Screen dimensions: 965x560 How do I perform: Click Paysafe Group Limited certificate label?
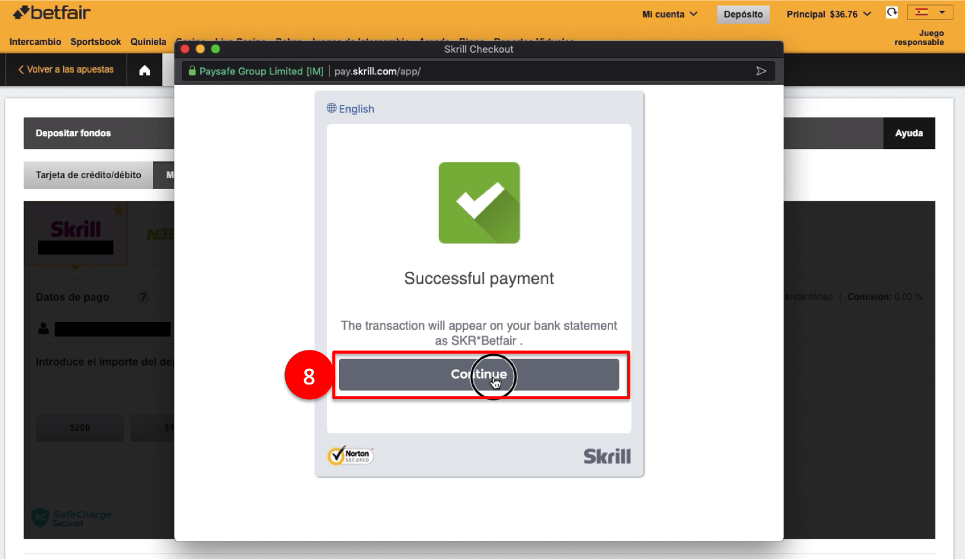(x=261, y=71)
